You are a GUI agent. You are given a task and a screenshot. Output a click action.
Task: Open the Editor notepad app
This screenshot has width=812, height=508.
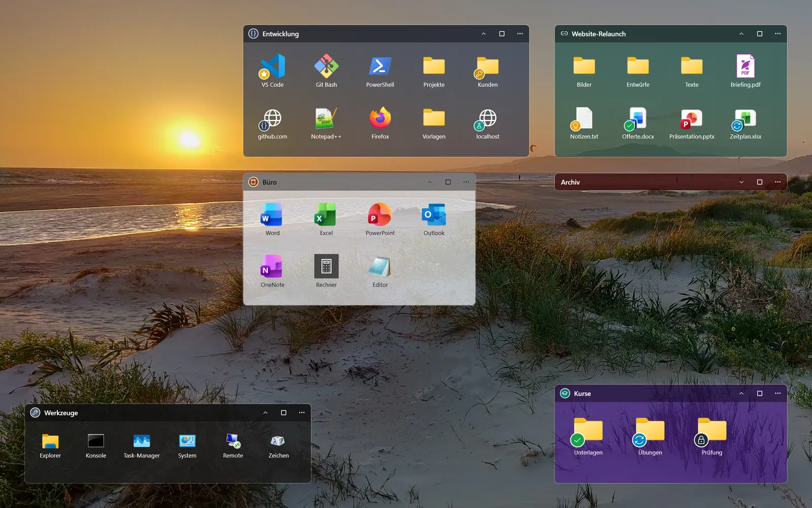(380, 271)
